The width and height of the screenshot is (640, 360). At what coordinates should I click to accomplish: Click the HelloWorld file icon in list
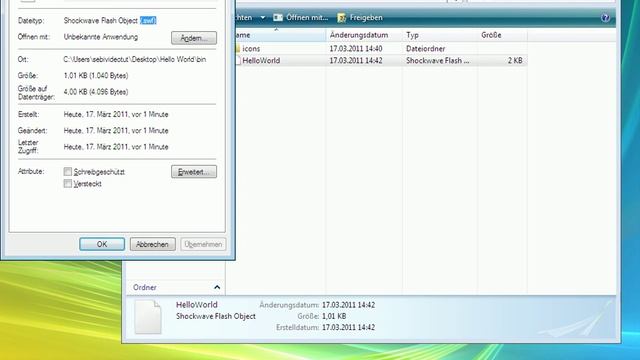[x=238, y=60]
